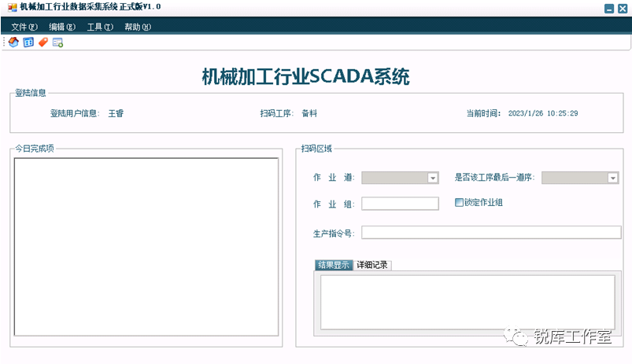Open the 文件(F) menu
This screenshot has height=364, width=632.
[x=24, y=27]
